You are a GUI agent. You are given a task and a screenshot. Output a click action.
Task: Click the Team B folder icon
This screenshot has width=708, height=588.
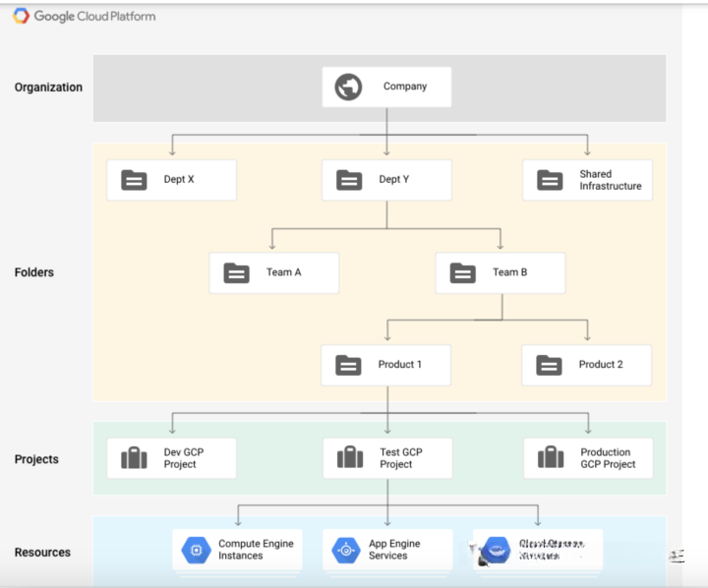(x=463, y=272)
